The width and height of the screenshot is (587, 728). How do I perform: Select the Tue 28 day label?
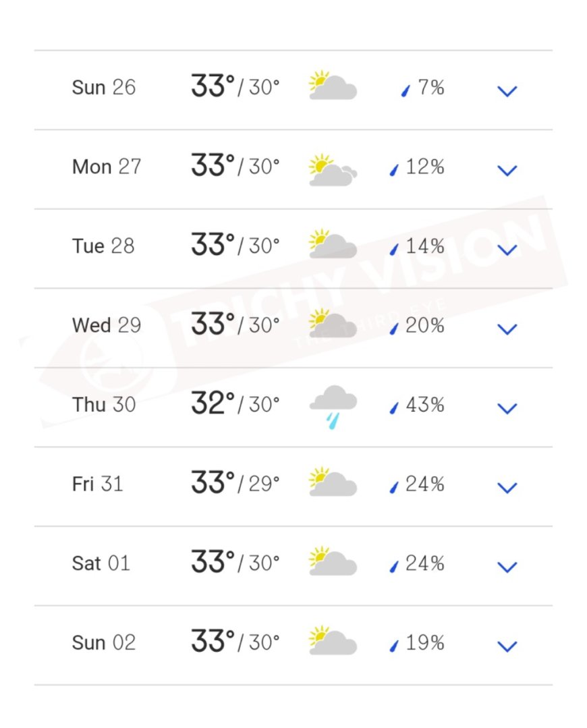pos(103,246)
